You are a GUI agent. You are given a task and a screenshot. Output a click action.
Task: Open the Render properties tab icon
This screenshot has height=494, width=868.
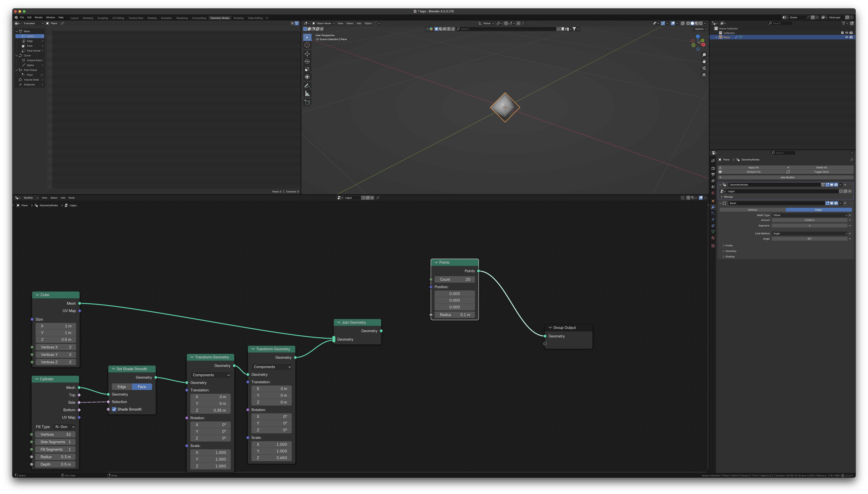[713, 168]
